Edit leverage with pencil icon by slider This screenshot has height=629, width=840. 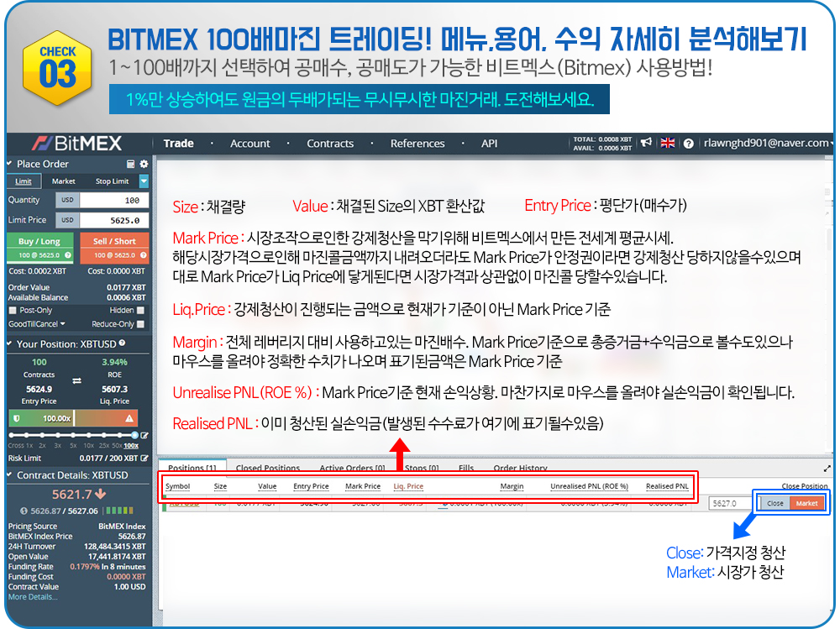tap(144, 436)
